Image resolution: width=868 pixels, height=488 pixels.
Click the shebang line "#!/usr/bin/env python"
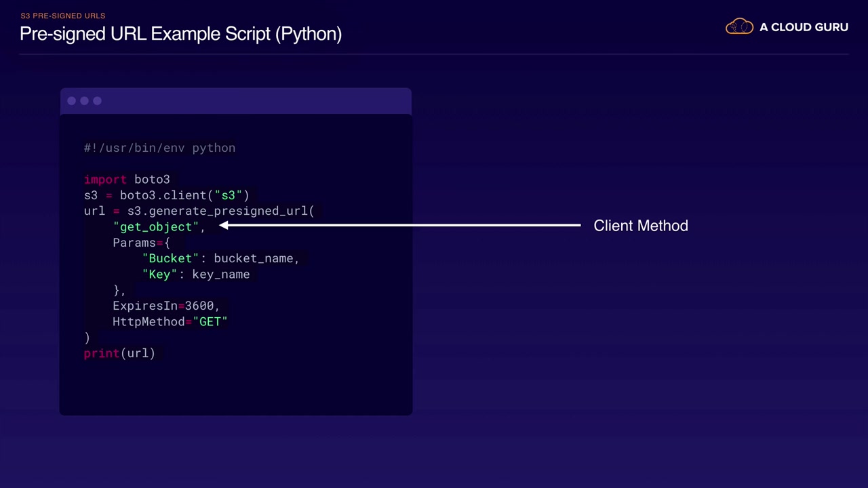(x=159, y=148)
